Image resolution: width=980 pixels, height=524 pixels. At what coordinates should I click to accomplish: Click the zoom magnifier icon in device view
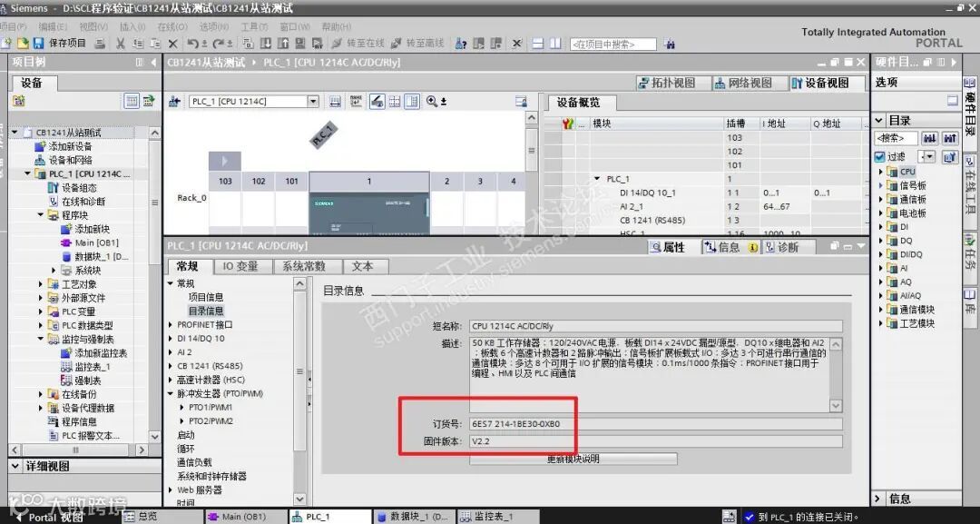point(432,102)
